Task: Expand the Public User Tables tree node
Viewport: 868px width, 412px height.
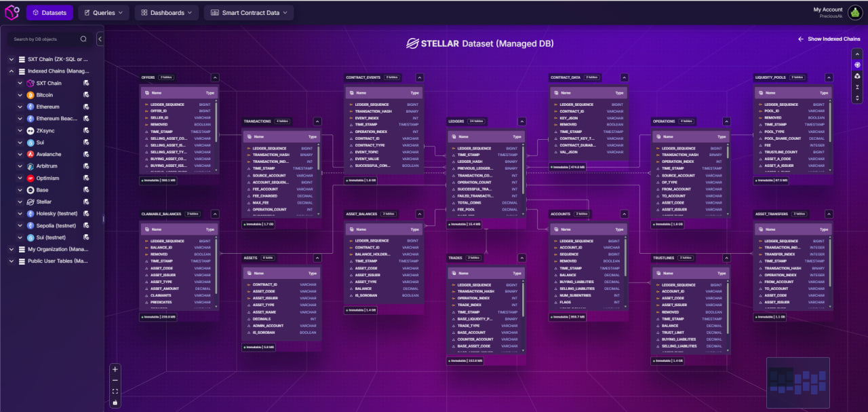Action: pyautogui.click(x=12, y=261)
